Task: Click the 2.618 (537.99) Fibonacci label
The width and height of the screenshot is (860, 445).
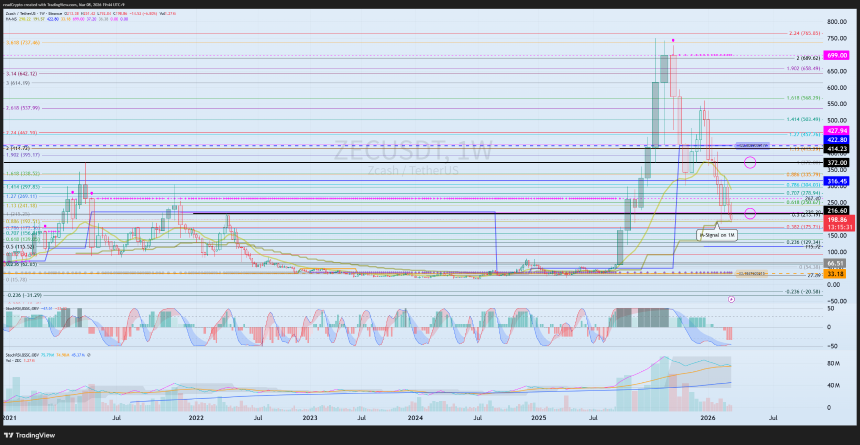Action: pos(21,108)
